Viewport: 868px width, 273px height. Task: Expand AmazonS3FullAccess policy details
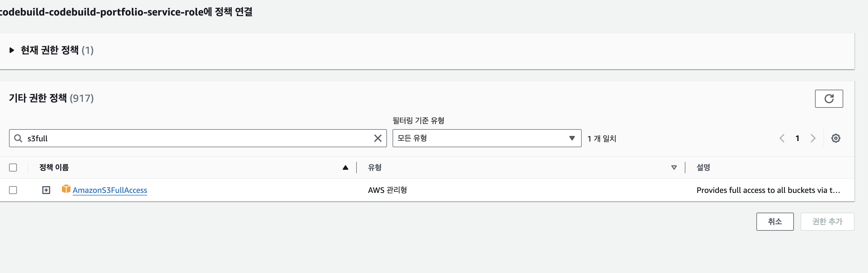pos(46,190)
